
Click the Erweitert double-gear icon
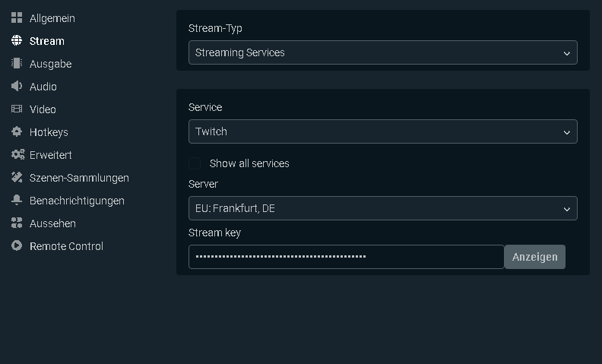click(17, 155)
